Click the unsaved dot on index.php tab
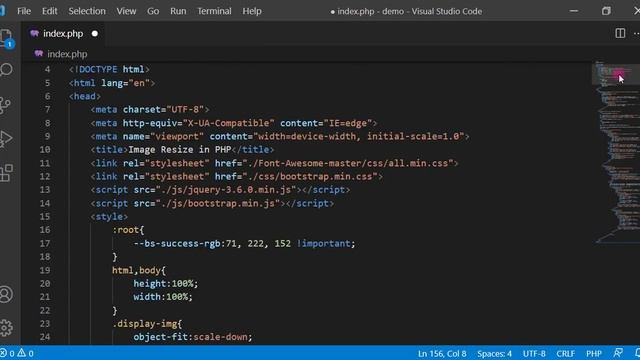640x360 pixels. (x=95, y=33)
